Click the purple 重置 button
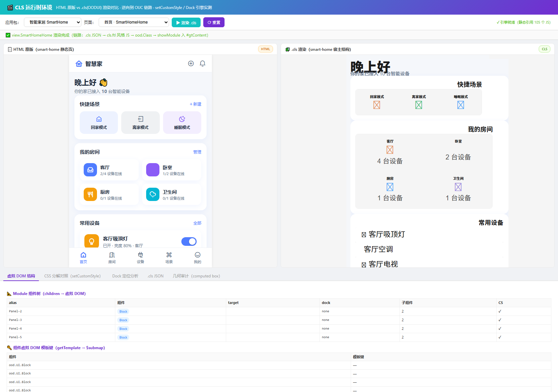The image size is (558, 392). point(214,22)
